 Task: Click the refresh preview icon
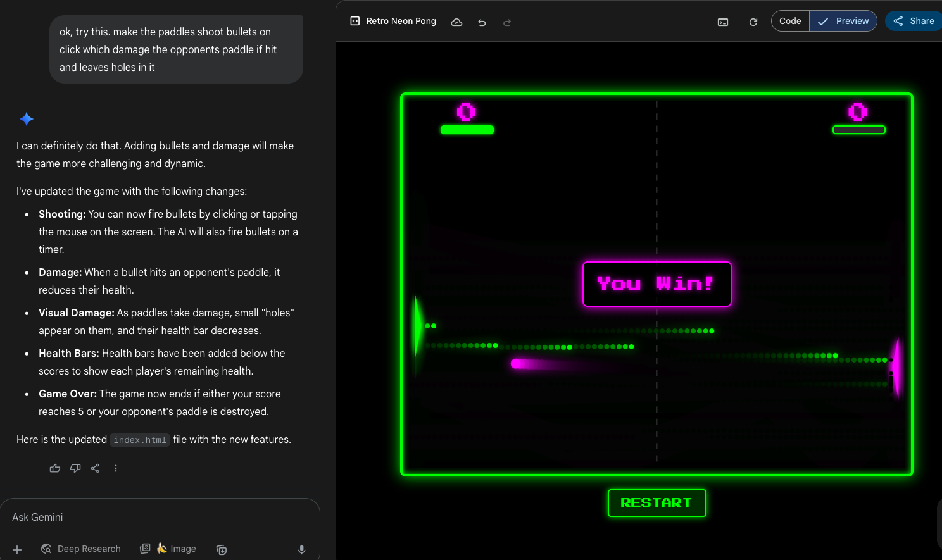753,22
